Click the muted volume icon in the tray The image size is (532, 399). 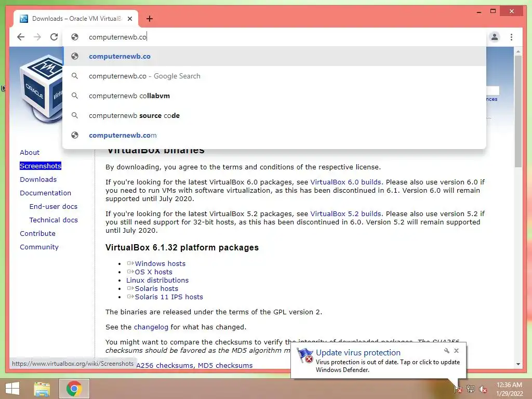click(483, 389)
